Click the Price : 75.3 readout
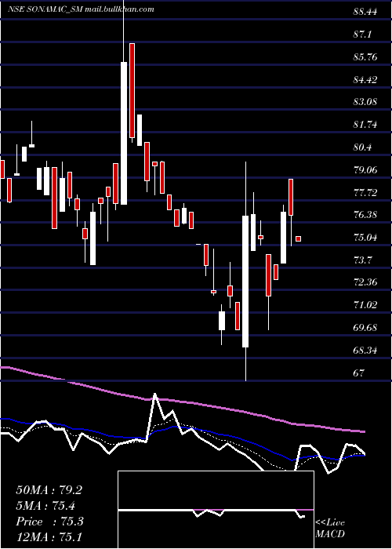 pos(49,522)
